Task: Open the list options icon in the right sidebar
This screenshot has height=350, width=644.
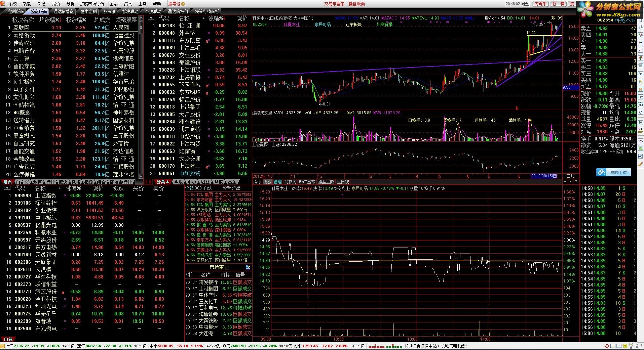Action: [x=641, y=122]
